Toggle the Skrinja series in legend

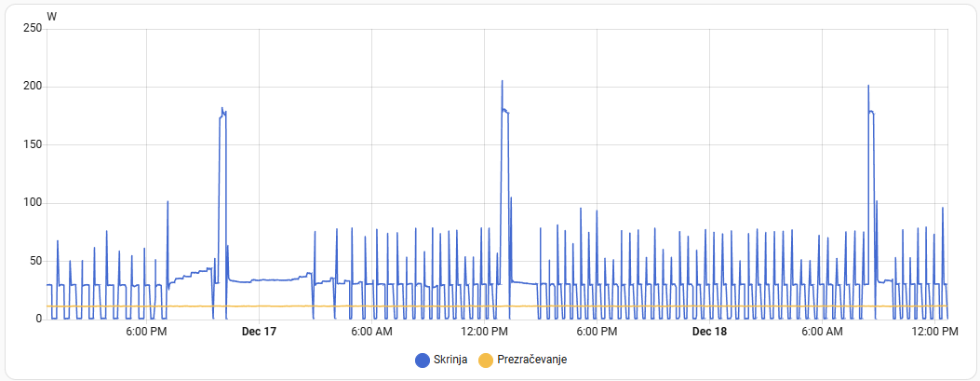tap(441, 360)
